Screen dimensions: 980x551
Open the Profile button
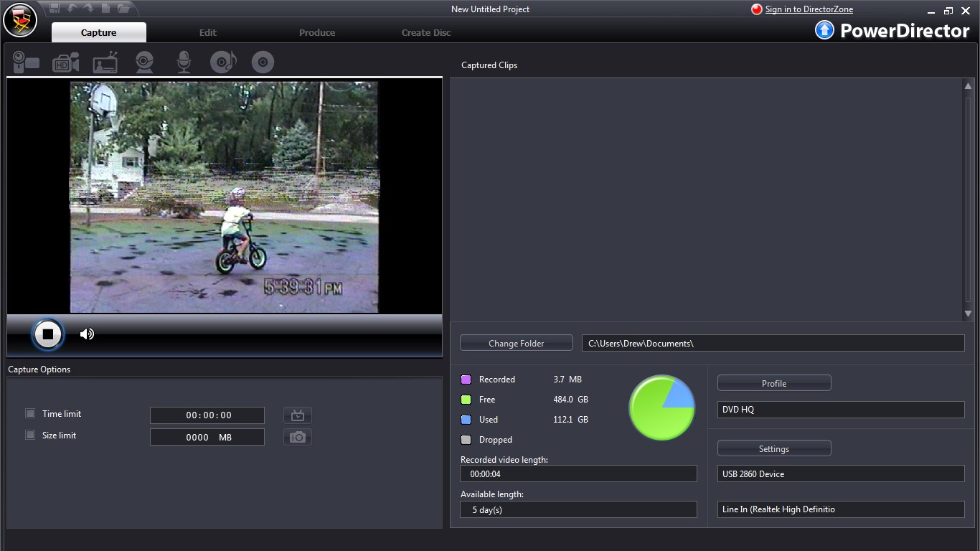click(774, 383)
